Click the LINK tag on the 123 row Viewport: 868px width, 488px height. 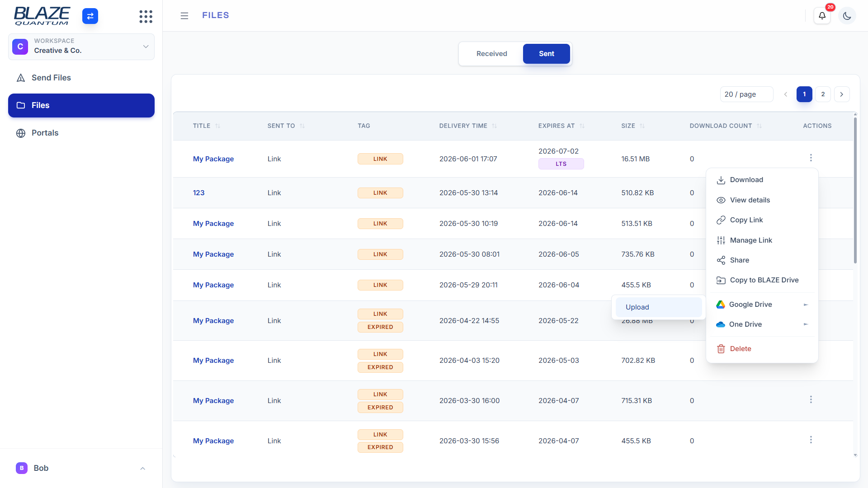(380, 193)
